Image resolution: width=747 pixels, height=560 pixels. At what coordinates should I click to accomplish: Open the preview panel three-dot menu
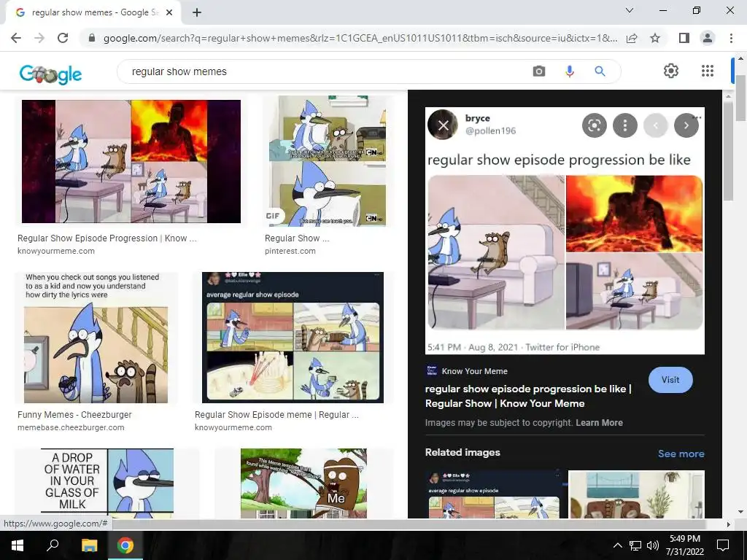tap(624, 125)
